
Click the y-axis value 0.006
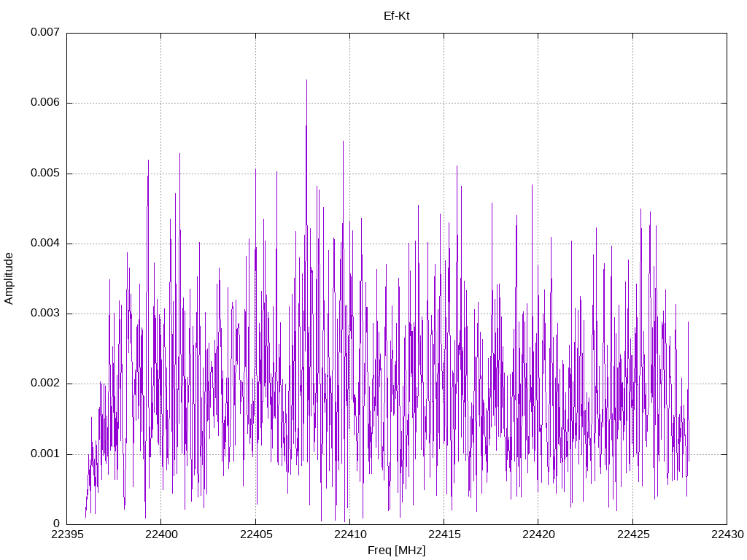click(x=45, y=102)
